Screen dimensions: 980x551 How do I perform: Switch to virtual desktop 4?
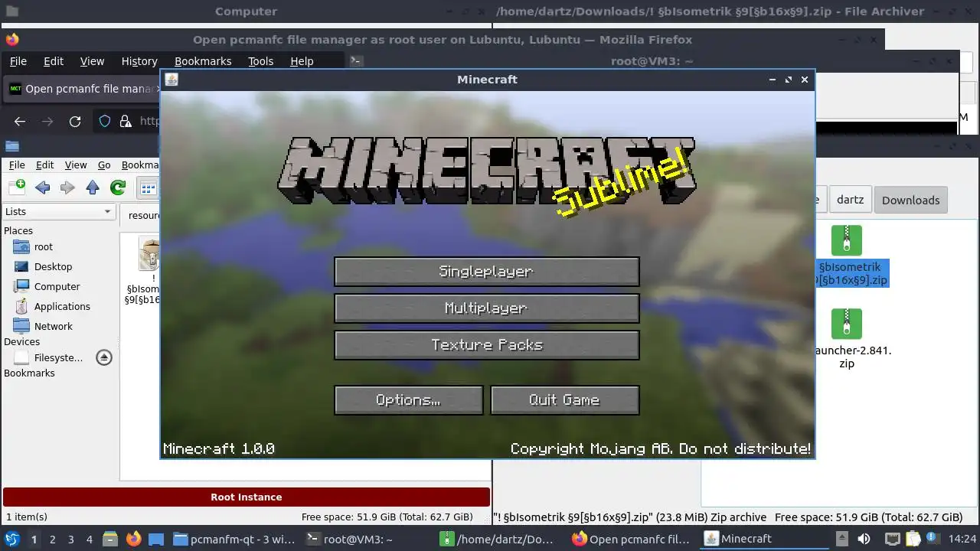tap(89, 540)
